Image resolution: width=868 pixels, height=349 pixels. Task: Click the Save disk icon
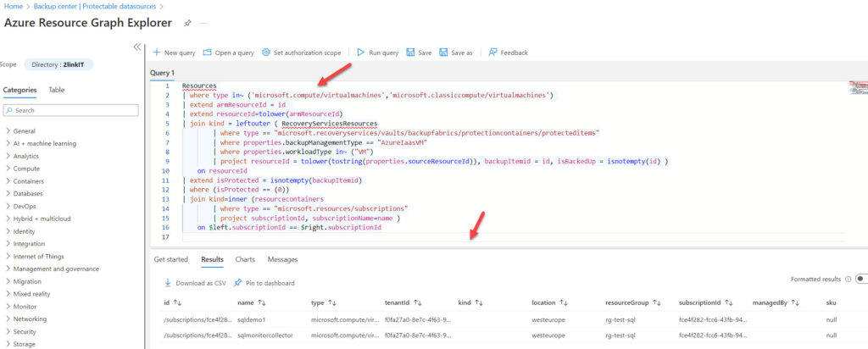pyautogui.click(x=411, y=53)
